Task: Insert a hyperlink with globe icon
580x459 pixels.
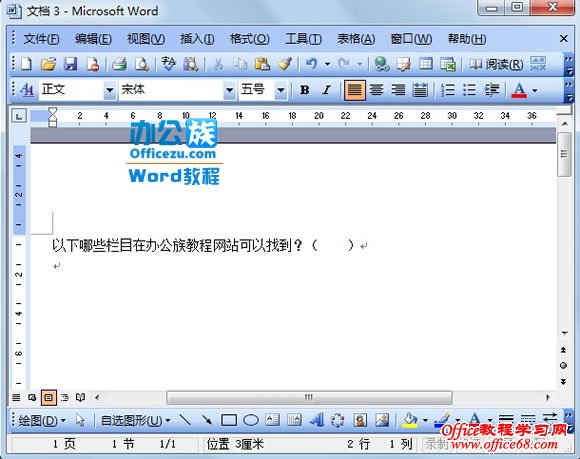Action: [381, 64]
